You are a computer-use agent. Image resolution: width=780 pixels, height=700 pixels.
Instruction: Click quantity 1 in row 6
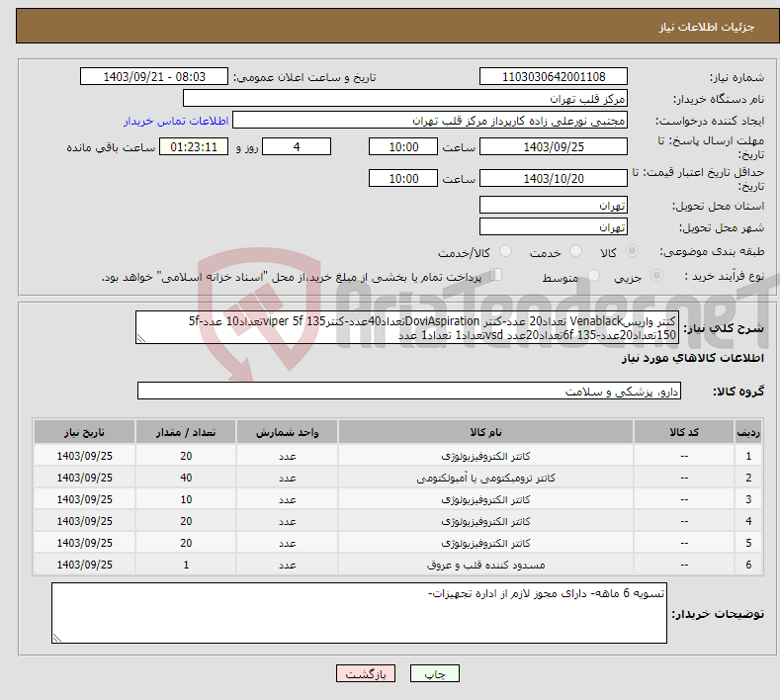pyautogui.click(x=186, y=565)
